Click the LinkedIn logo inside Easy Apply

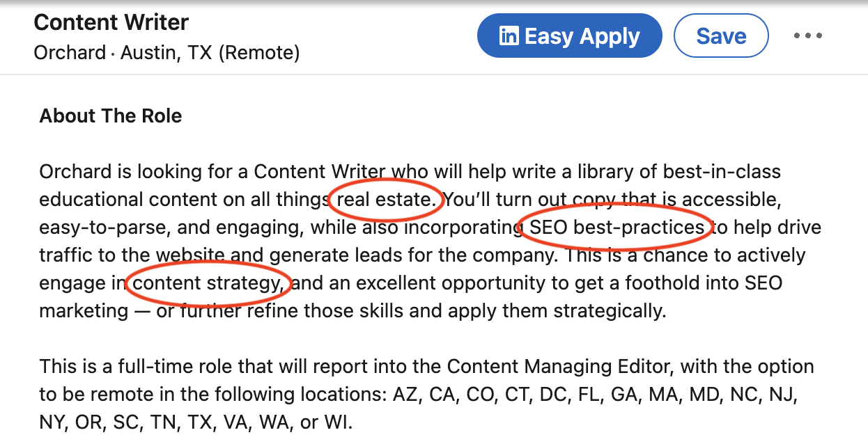[509, 36]
